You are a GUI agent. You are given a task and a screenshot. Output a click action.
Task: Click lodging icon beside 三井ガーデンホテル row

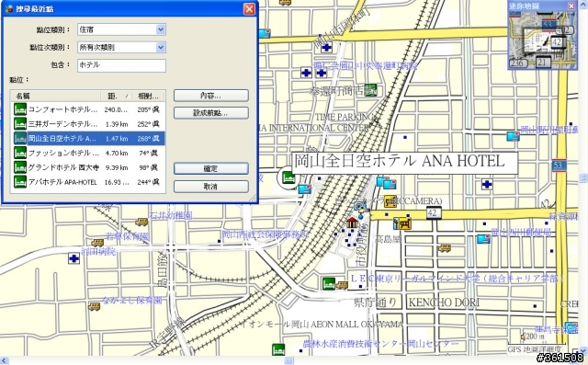(x=20, y=124)
